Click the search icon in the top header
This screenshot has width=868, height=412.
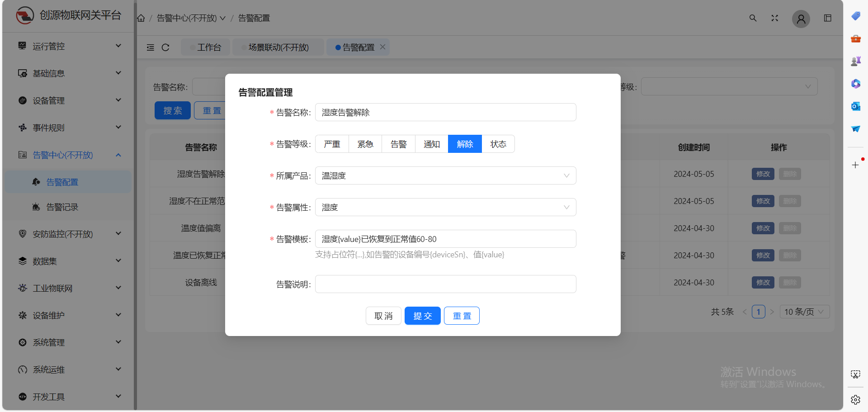click(752, 18)
